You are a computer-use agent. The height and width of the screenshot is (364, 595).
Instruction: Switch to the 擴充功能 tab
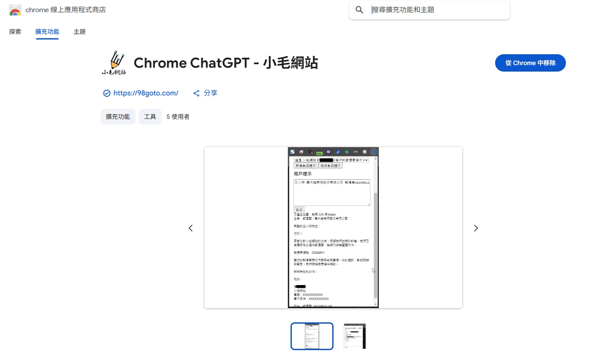click(47, 32)
